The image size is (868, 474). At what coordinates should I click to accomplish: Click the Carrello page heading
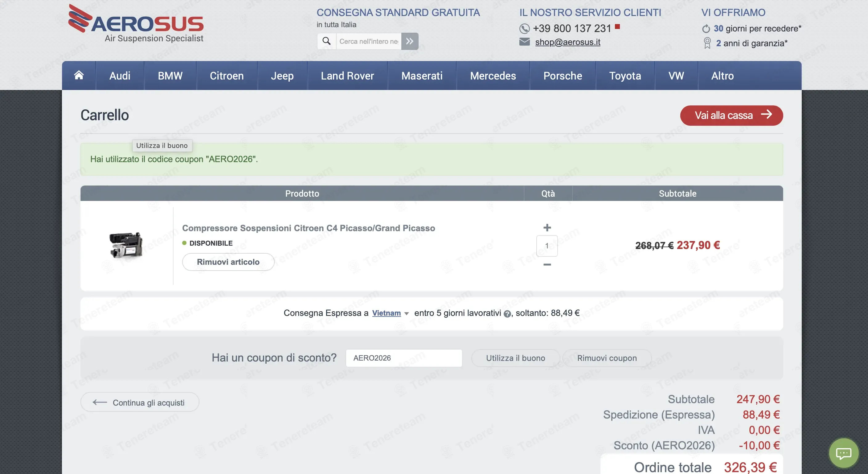click(x=104, y=115)
